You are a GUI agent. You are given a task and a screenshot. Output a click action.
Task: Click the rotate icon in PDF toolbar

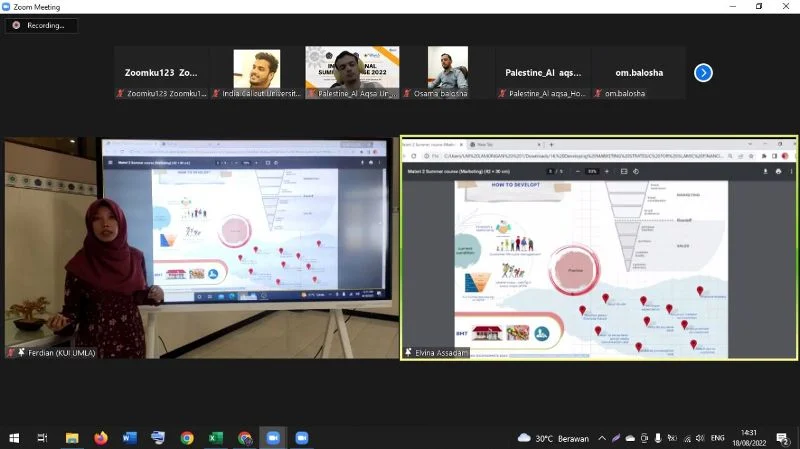click(638, 171)
